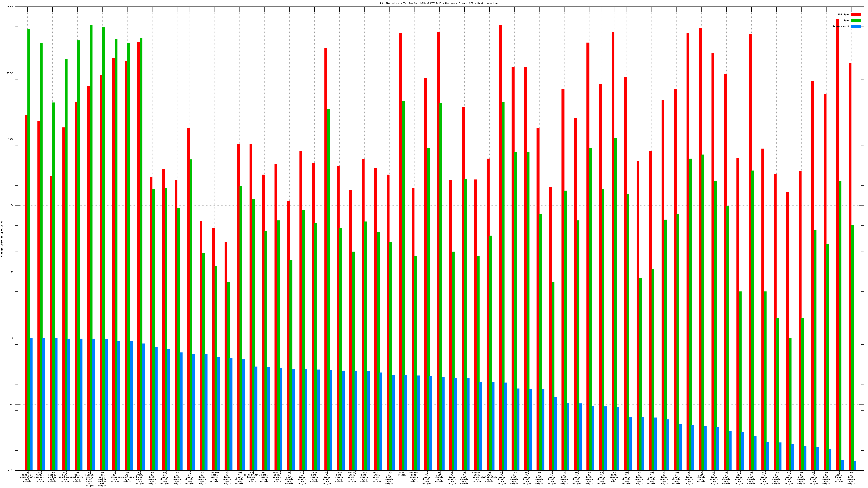
Task: Click the 'Message Count or Spam Score' axis title
Action: point(2,239)
